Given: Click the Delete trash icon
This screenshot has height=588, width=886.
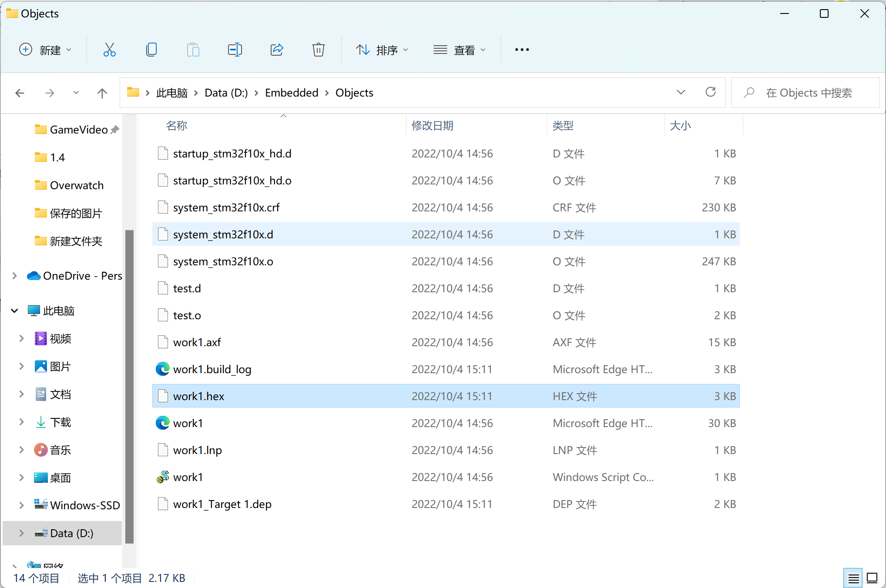Looking at the screenshot, I should click(x=319, y=50).
